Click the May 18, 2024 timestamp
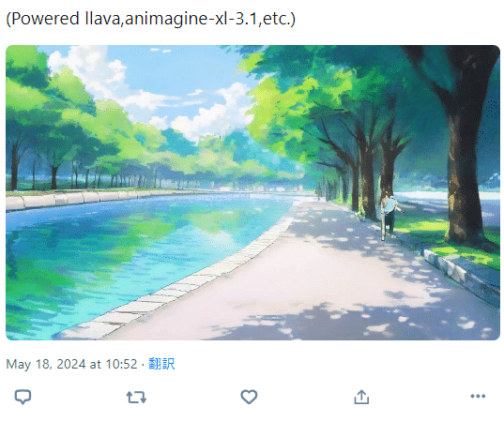 (x=71, y=364)
